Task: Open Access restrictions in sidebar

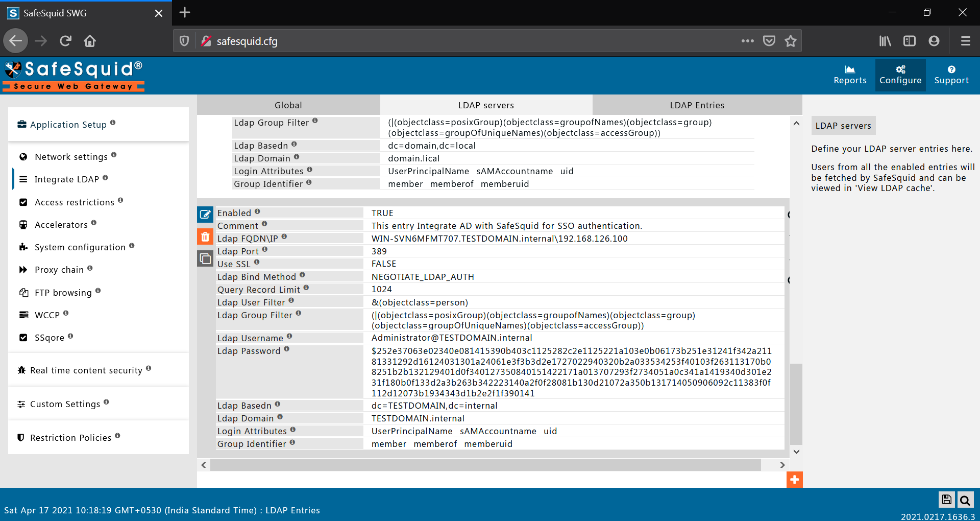Action: tap(75, 202)
